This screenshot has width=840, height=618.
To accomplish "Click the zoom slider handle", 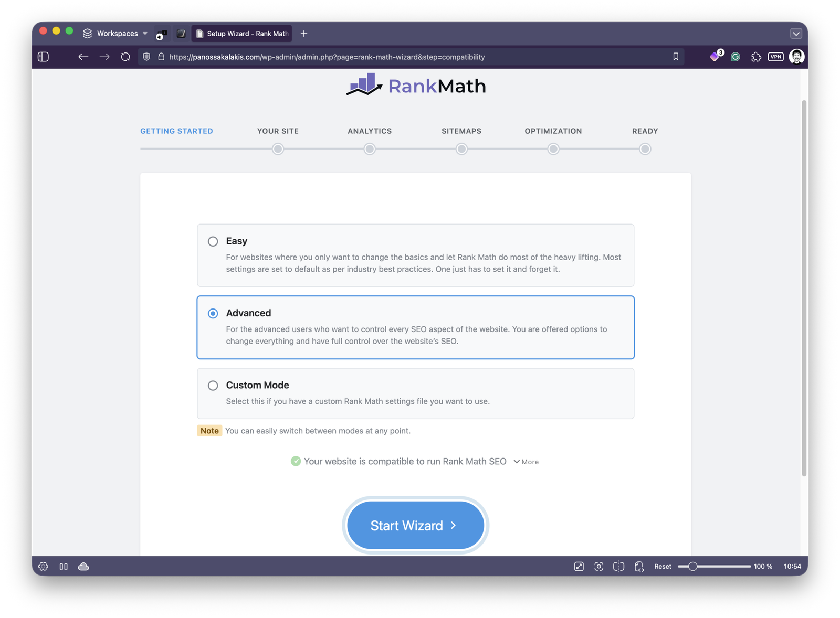I will (692, 567).
